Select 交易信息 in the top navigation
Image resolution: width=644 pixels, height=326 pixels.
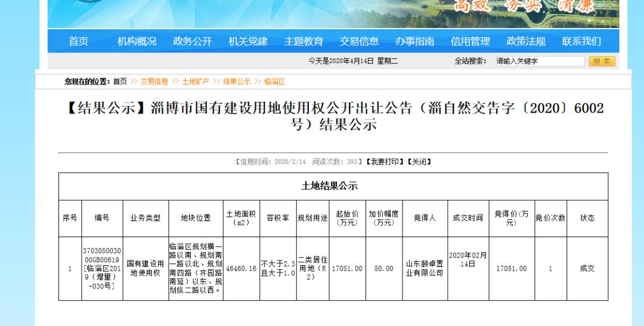tap(359, 42)
